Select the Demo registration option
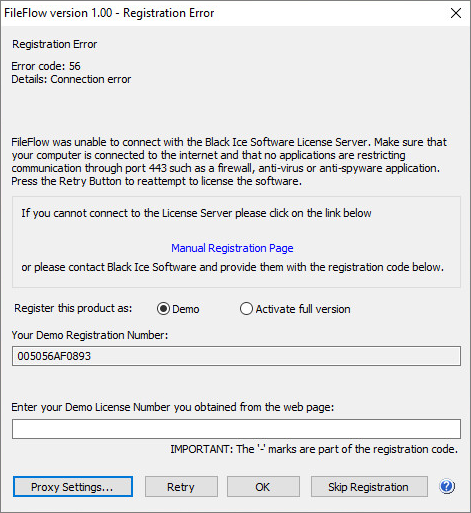The height and width of the screenshot is (513, 471). pos(163,309)
